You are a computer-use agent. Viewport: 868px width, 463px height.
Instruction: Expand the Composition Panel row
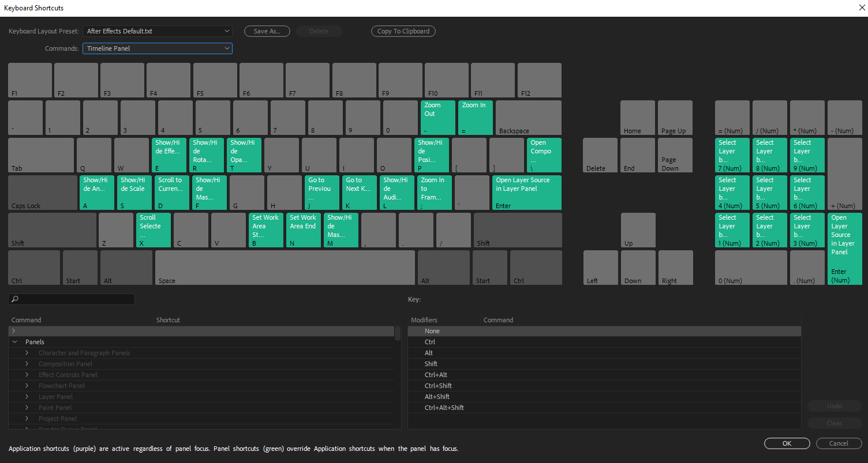(x=27, y=364)
